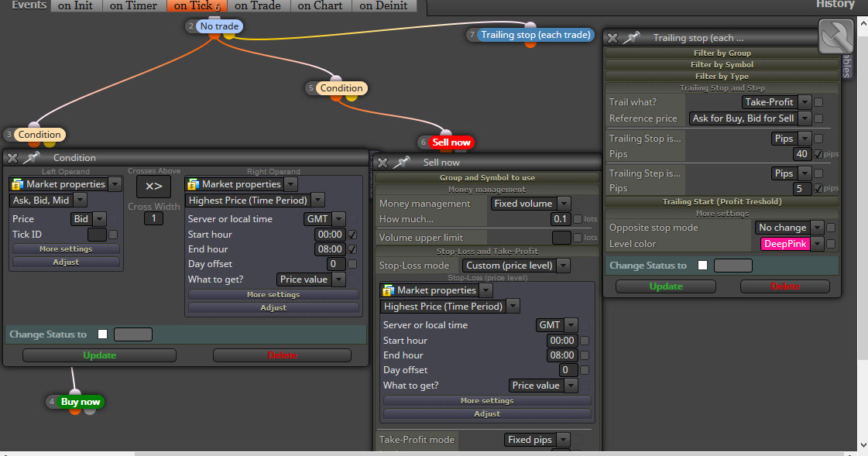Viewport: 868px width, 456px height.
Task: Toggle Trailing Stop Pips 40 checkbox
Action: point(818,154)
